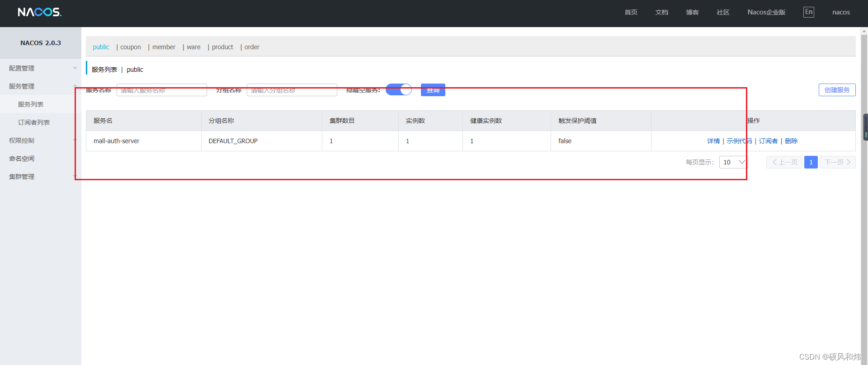Click the 查询 search button
Image resolution: width=868 pixels, height=365 pixels.
click(x=433, y=90)
